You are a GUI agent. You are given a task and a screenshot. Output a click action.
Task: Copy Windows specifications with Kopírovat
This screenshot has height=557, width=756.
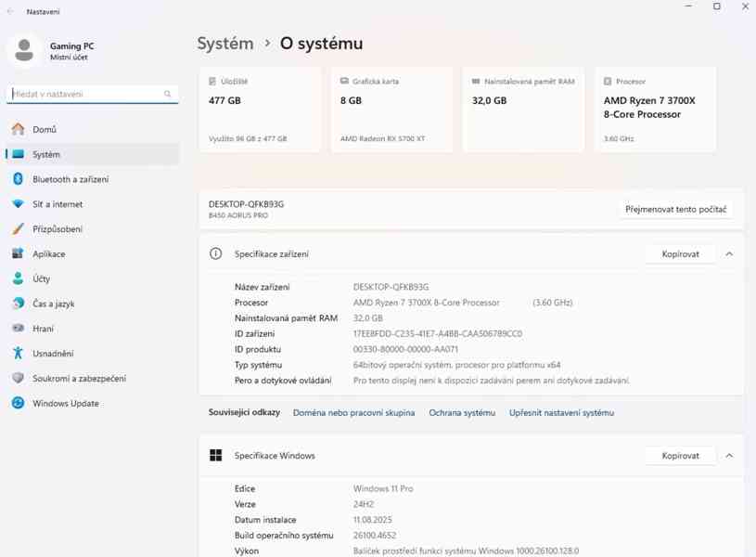(680, 456)
